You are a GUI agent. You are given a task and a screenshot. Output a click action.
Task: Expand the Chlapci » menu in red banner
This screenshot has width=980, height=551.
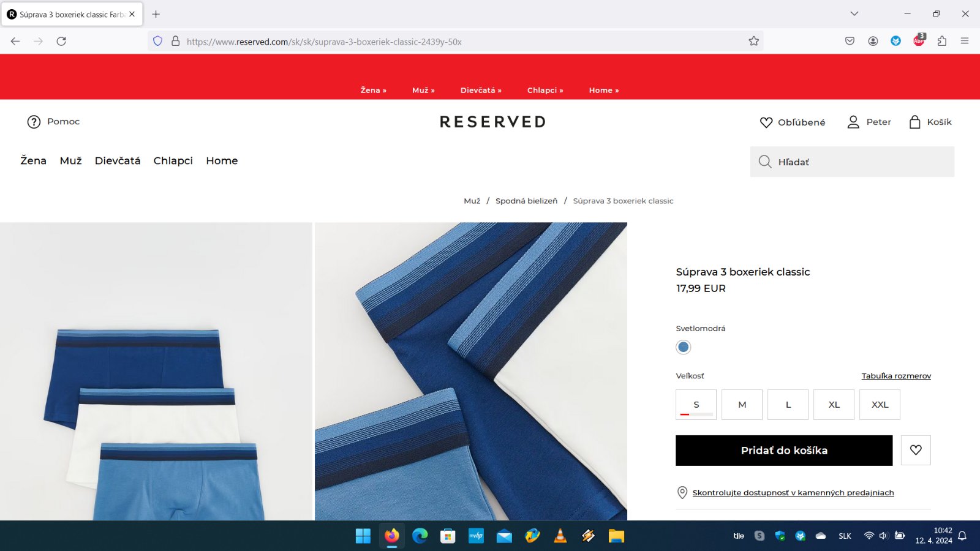(x=545, y=90)
